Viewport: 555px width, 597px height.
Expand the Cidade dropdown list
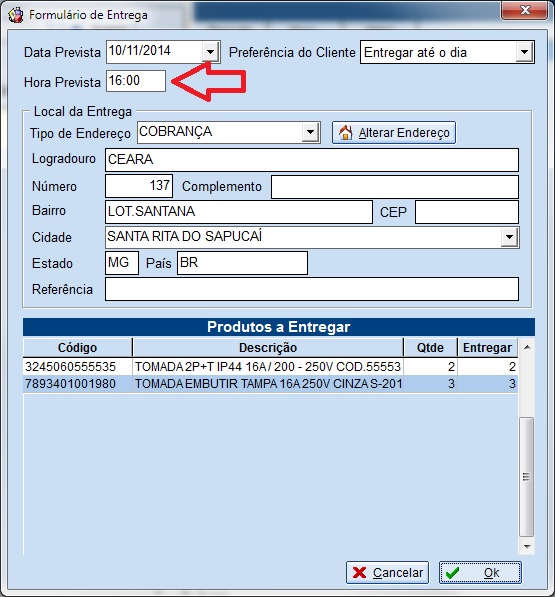[509, 238]
